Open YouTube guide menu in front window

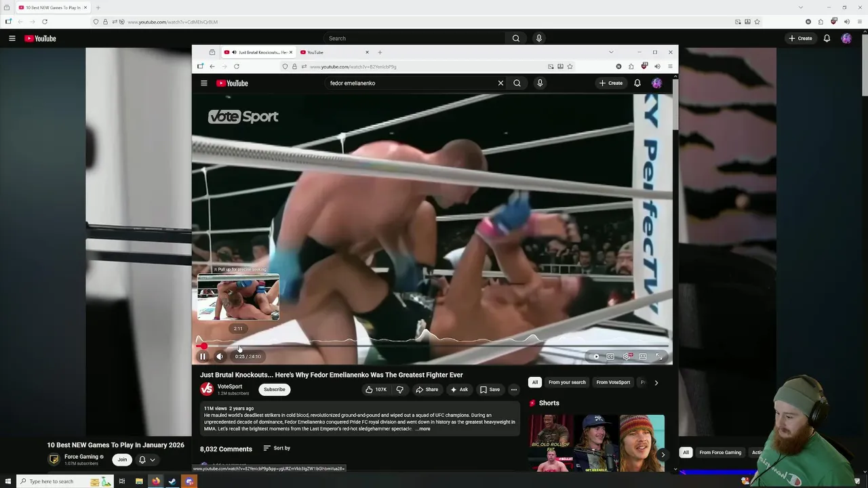point(204,83)
